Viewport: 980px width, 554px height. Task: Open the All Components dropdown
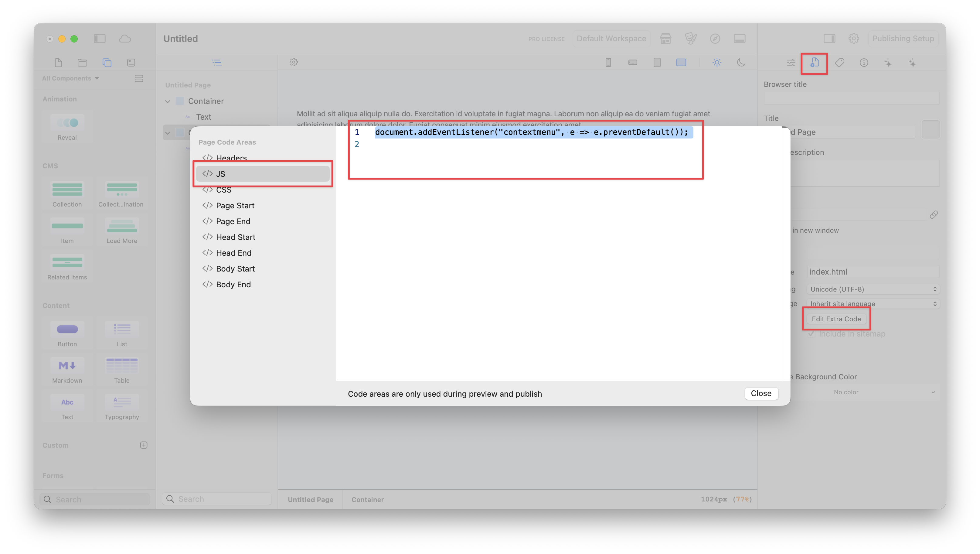[x=70, y=78]
